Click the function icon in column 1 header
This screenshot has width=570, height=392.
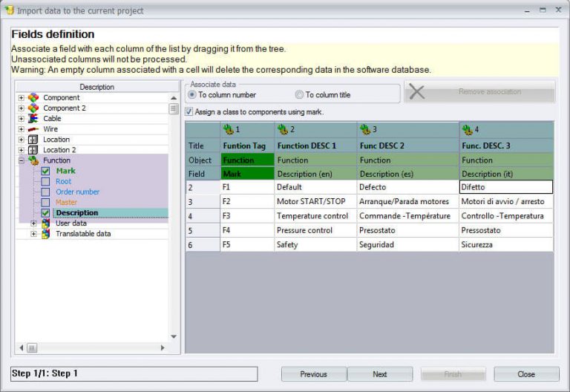point(229,129)
